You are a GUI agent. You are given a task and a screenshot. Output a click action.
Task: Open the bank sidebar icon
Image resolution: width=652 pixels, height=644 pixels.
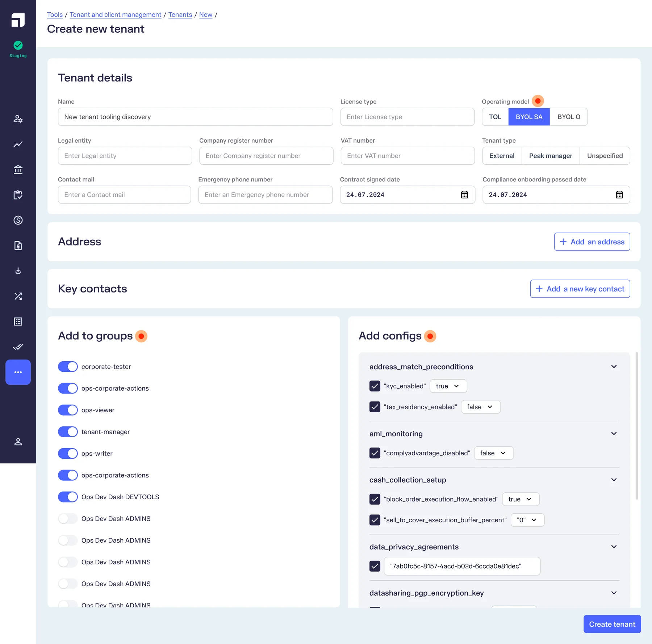18,169
